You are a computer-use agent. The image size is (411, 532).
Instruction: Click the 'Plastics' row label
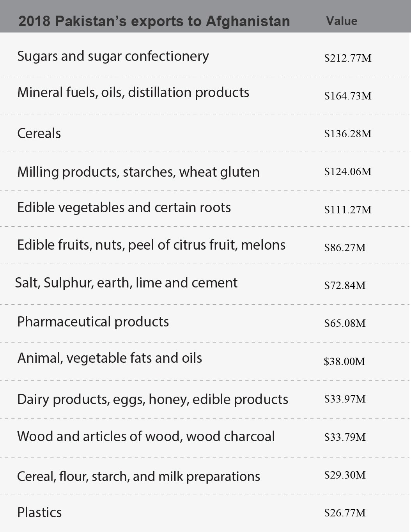click(x=39, y=512)
